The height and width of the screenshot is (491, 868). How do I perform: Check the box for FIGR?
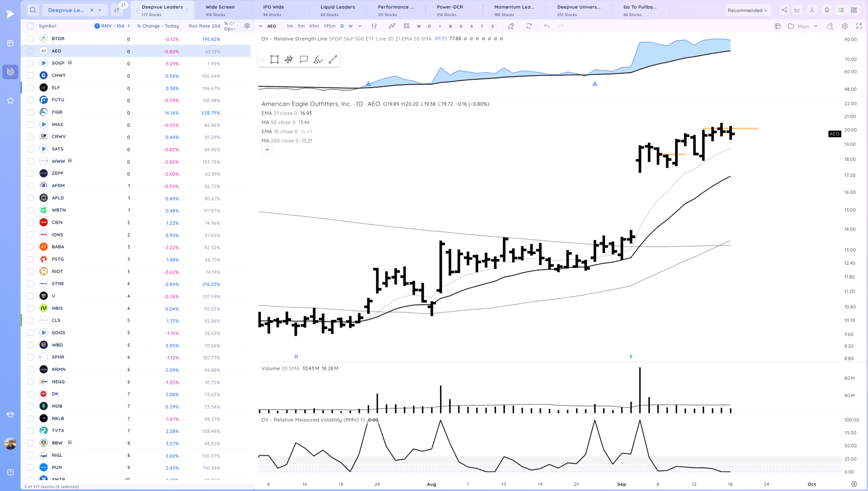coord(31,112)
